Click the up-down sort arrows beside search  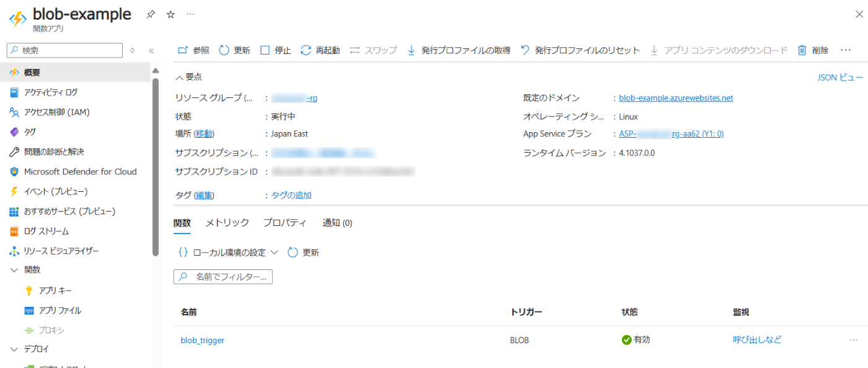tap(132, 50)
